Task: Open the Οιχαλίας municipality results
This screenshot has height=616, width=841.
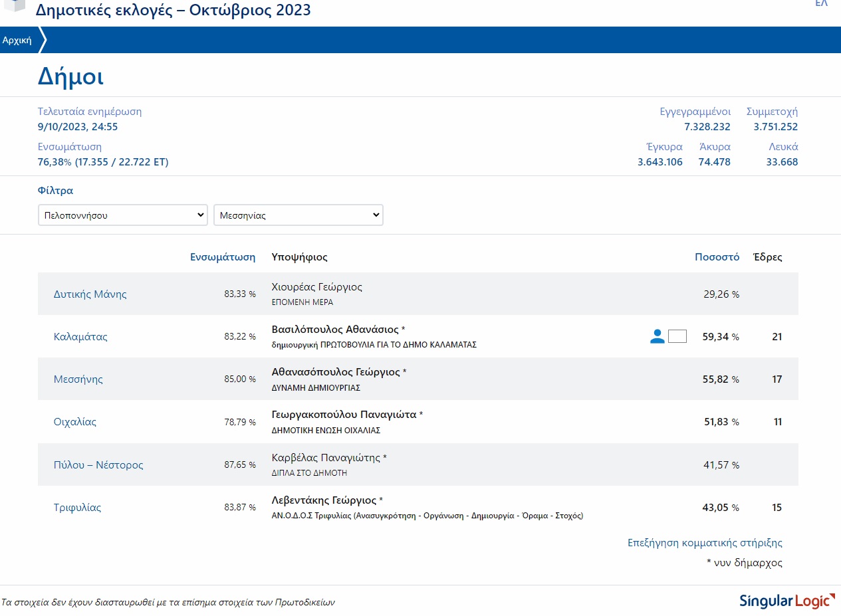Action: coord(75,422)
